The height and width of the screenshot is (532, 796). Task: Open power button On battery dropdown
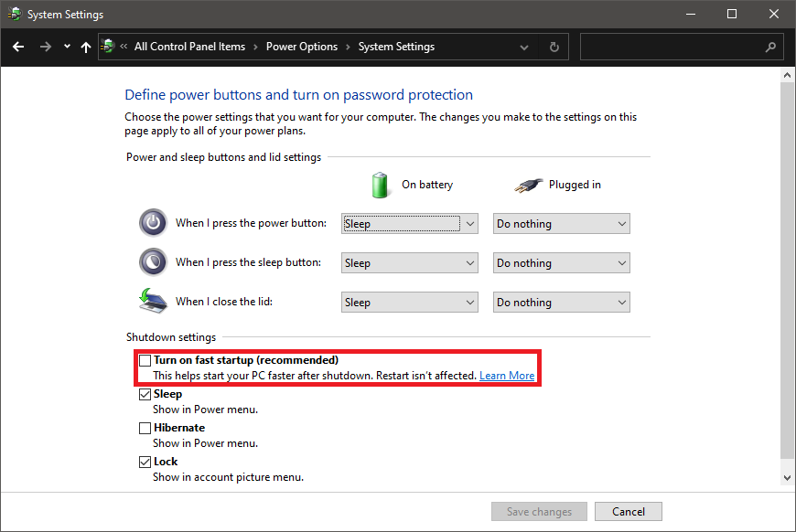(410, 223)
